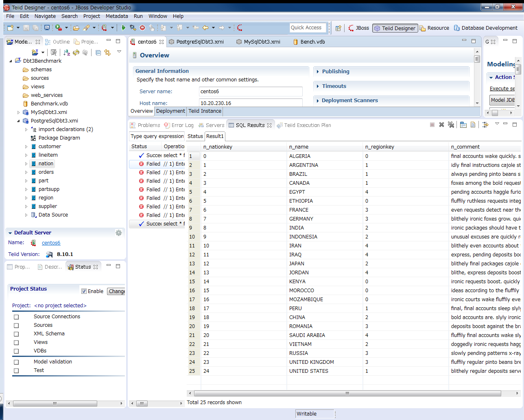The image size is (524, 420).
Task: Collapse the Default Server section
Action: [10, 233]
